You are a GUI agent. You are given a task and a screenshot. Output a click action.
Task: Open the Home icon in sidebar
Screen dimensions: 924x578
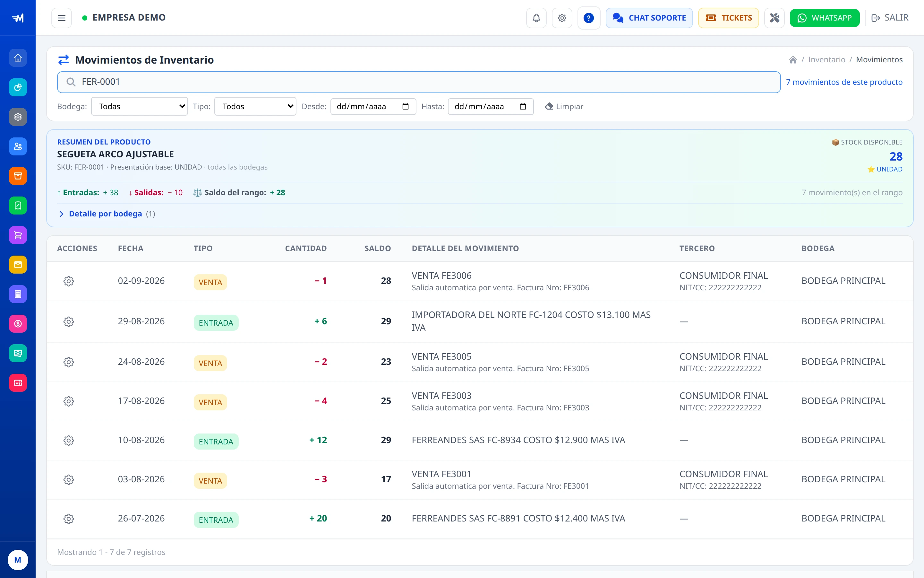pyautogui.click(x=18, y=58)
